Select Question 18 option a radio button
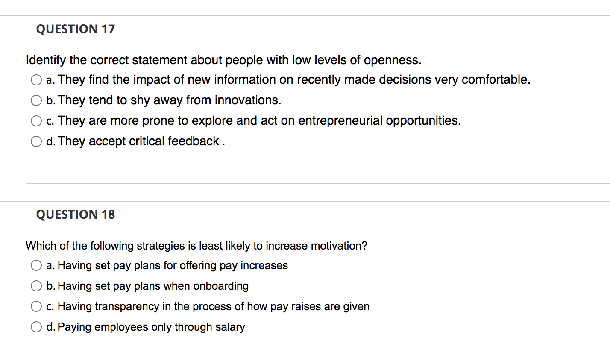 [36, 266]
